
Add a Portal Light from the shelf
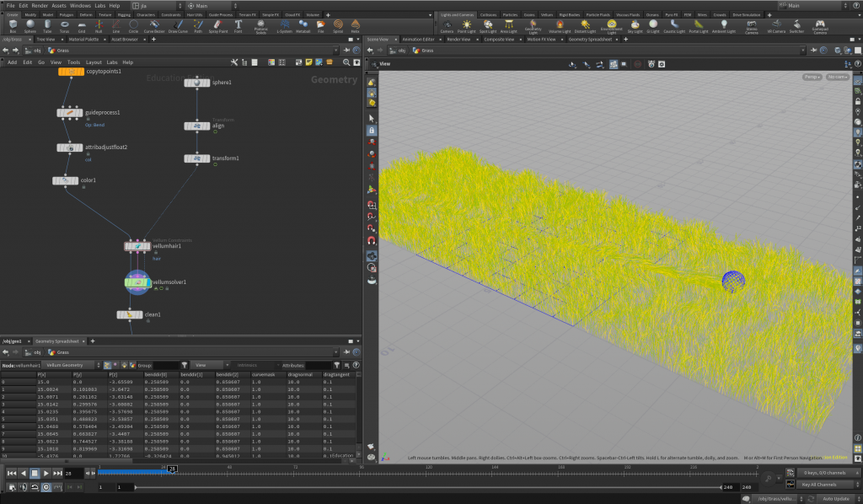pos(699,26)
